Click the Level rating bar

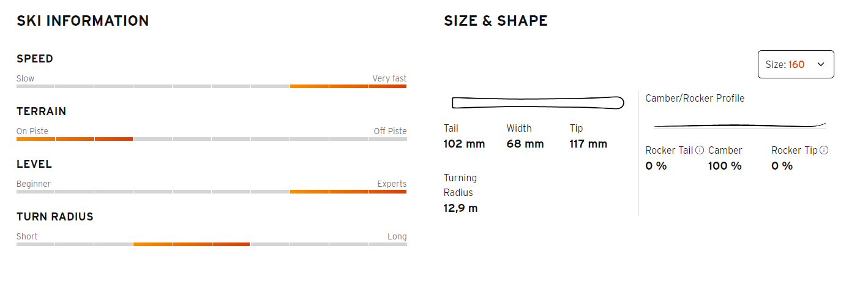coord(211,192)
